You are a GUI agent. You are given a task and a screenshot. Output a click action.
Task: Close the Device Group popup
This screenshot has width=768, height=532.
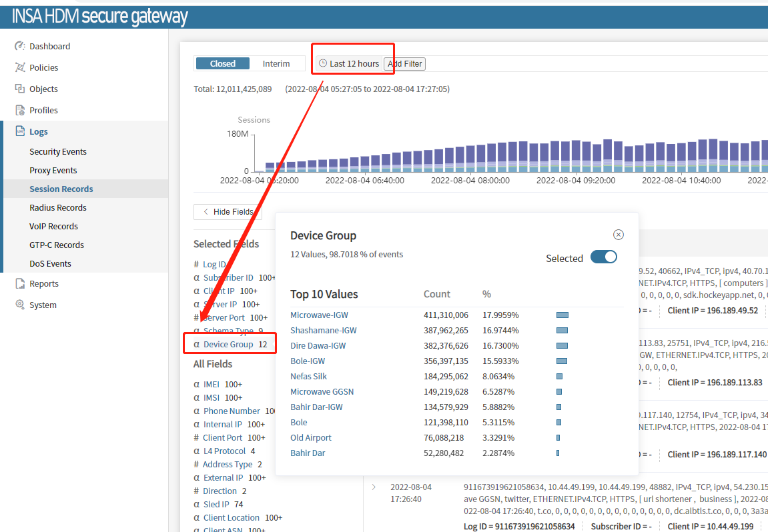click(x=618, y=235)
